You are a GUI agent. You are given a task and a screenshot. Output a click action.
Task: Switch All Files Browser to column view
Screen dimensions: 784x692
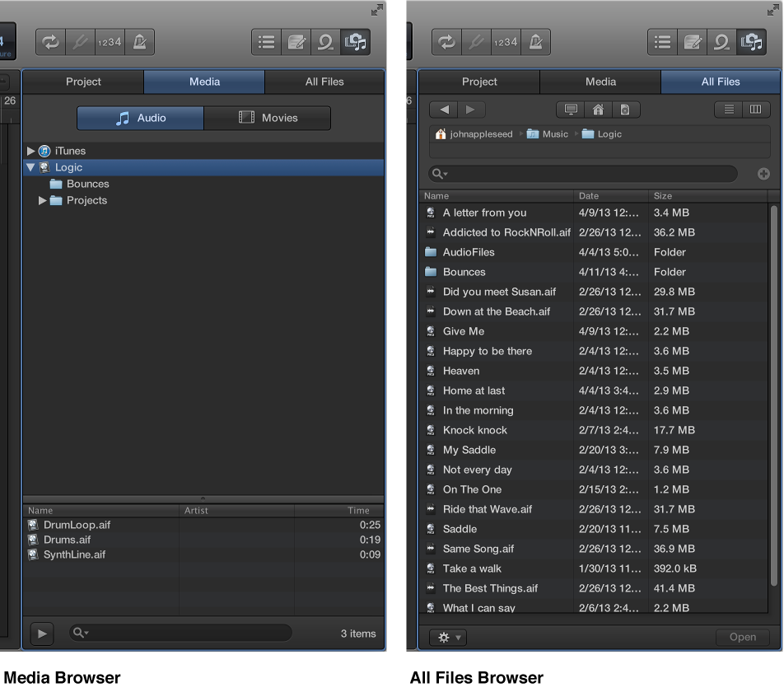pyautogui.click(x=756, y=109)
